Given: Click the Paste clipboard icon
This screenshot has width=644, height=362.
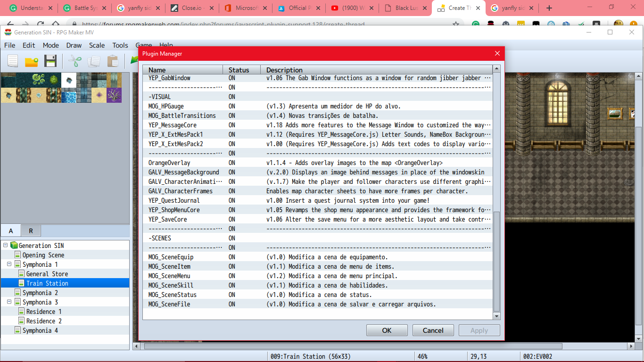Looking at the screenshot, I should [x=113, y=61].
